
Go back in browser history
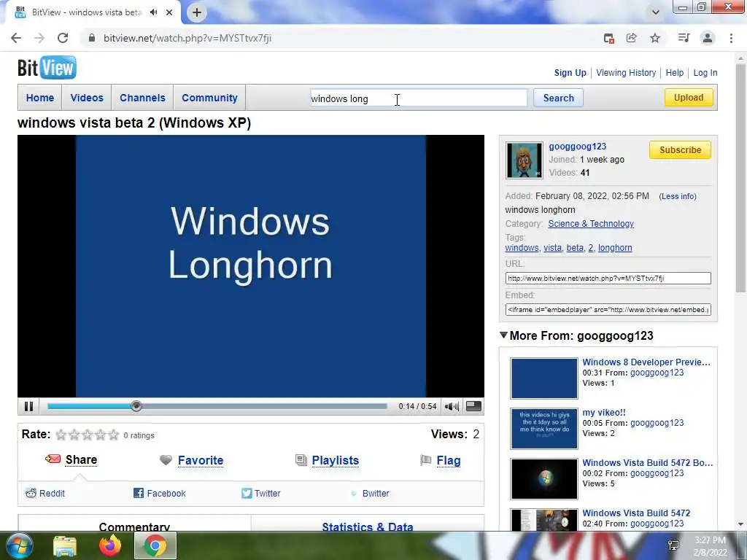(16, 38)
